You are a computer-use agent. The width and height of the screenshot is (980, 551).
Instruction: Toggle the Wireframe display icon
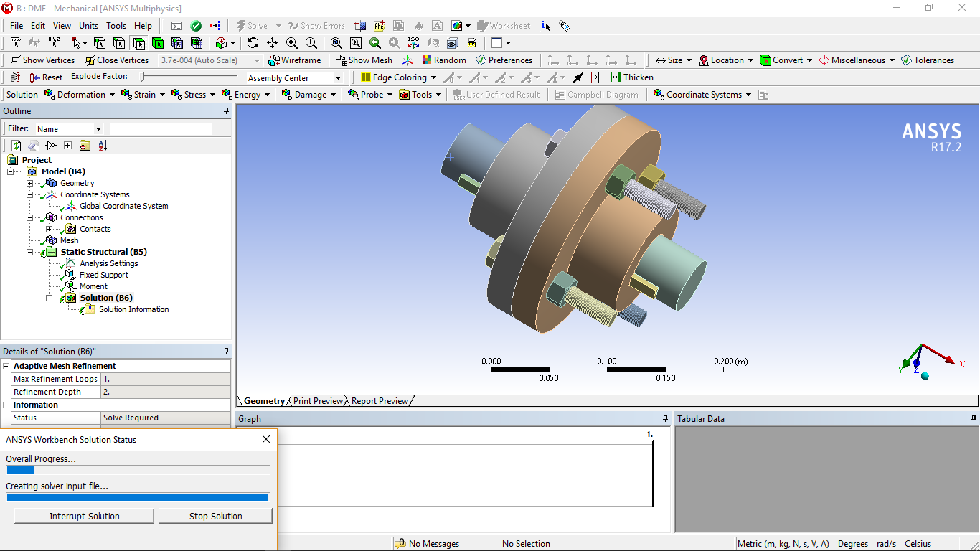[273, 60]
